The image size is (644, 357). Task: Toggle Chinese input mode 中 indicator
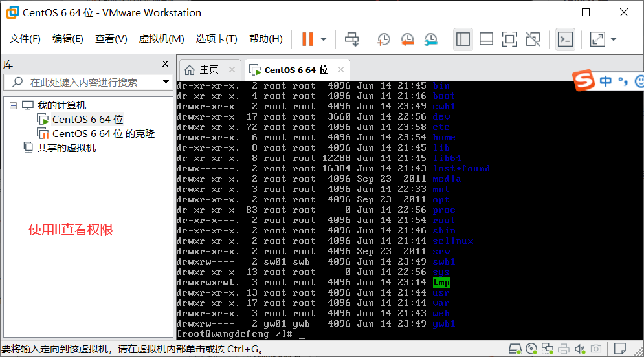[x=606, y=81]
